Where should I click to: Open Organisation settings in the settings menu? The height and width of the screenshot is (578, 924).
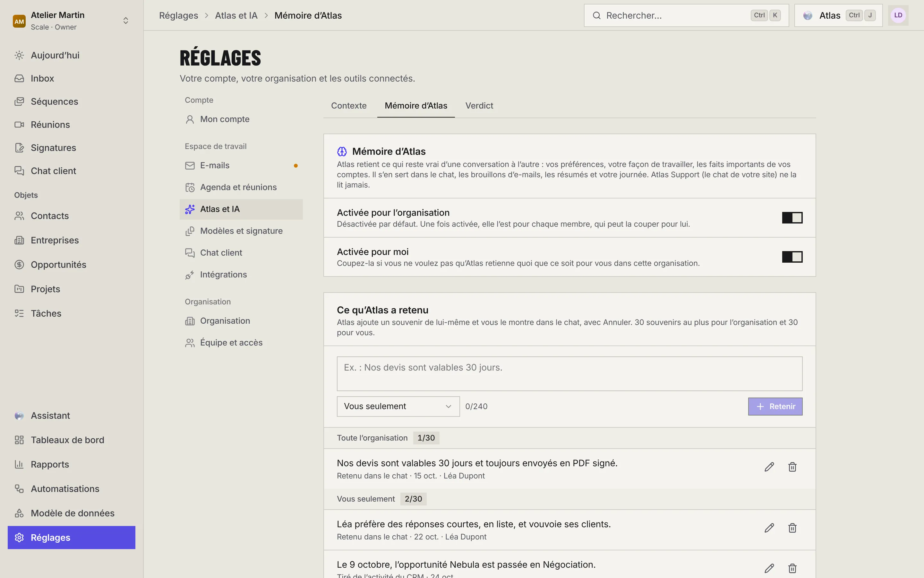point(241,321)
